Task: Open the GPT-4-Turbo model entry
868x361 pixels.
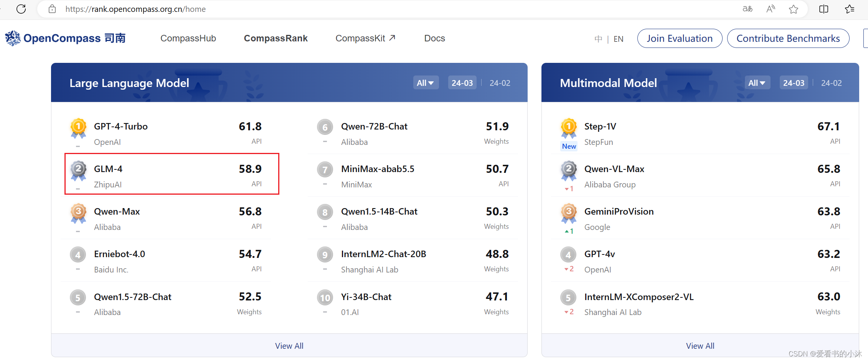Action: pyautogui.click(x=166, y=133)
